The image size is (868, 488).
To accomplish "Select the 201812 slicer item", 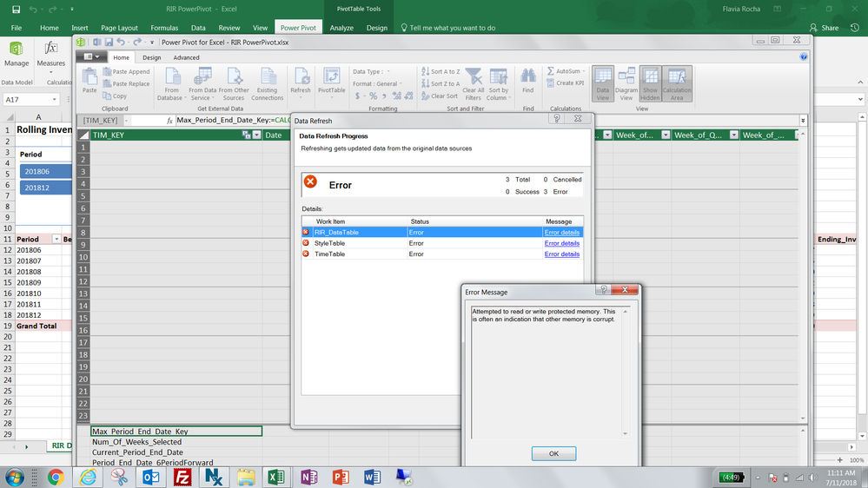I will (x=45, y=188).
